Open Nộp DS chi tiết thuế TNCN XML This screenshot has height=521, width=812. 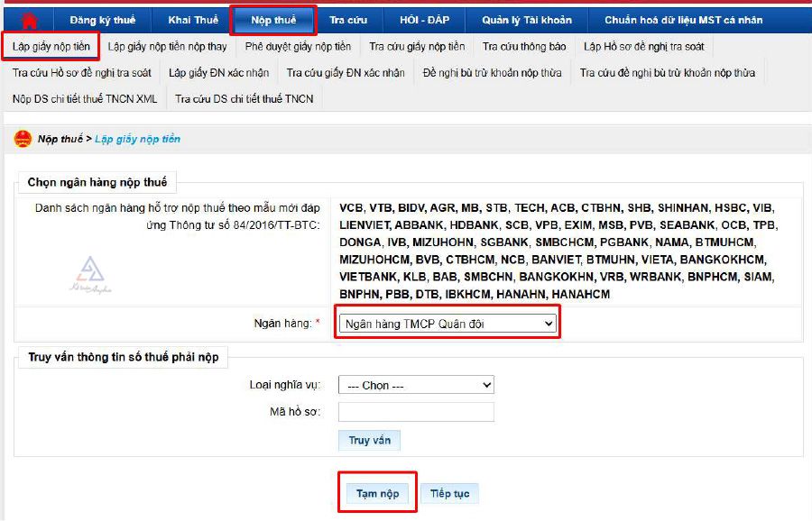tap(85, 99)
